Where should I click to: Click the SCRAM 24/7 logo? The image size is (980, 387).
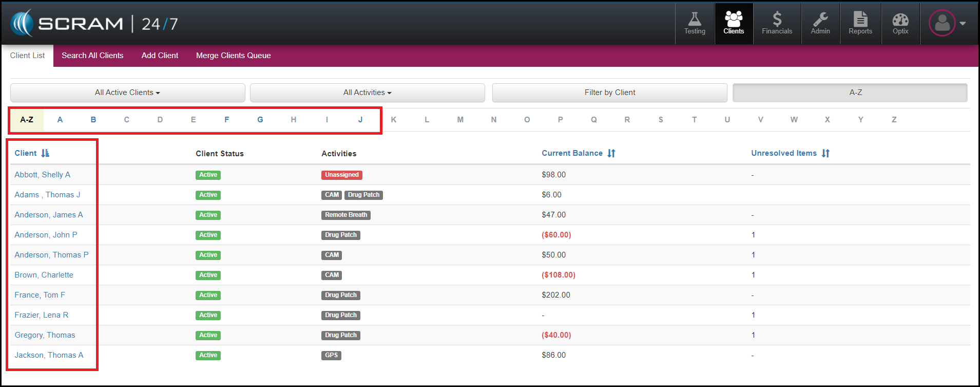[x=94, y=24]
